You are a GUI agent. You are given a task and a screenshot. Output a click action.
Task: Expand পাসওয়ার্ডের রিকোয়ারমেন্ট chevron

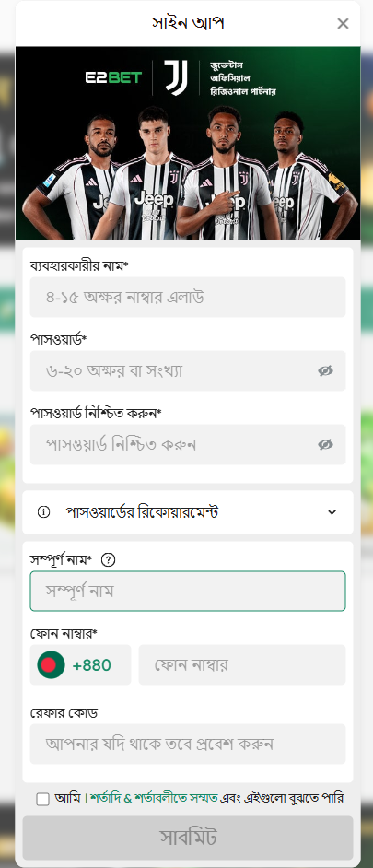click(x=332, y=512)
